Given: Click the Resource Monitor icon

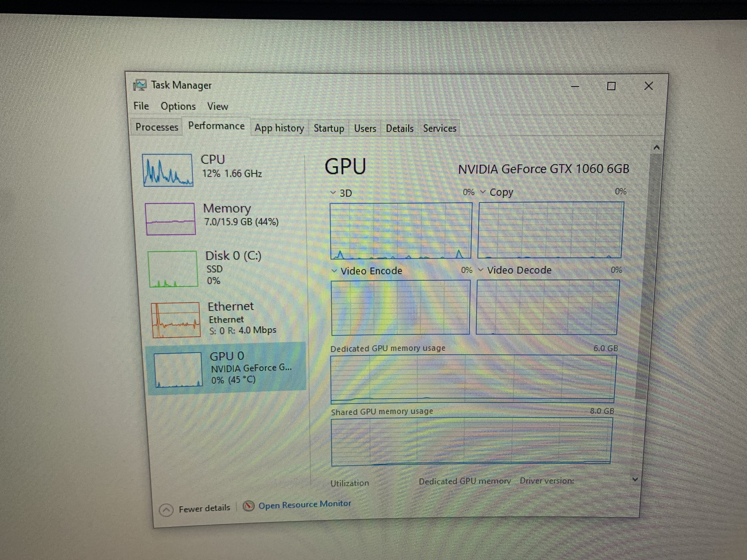Looking at the screenshot, I should click(x=249, y=506).
